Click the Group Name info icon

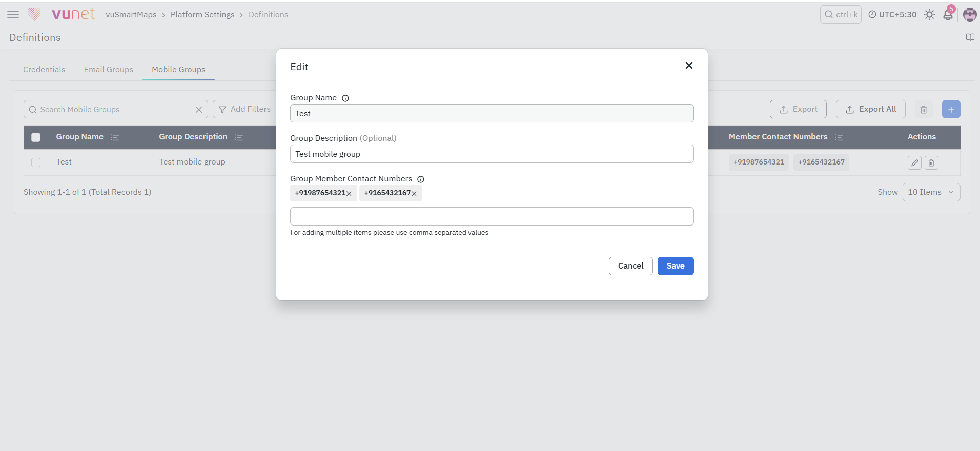pos(345,98)
